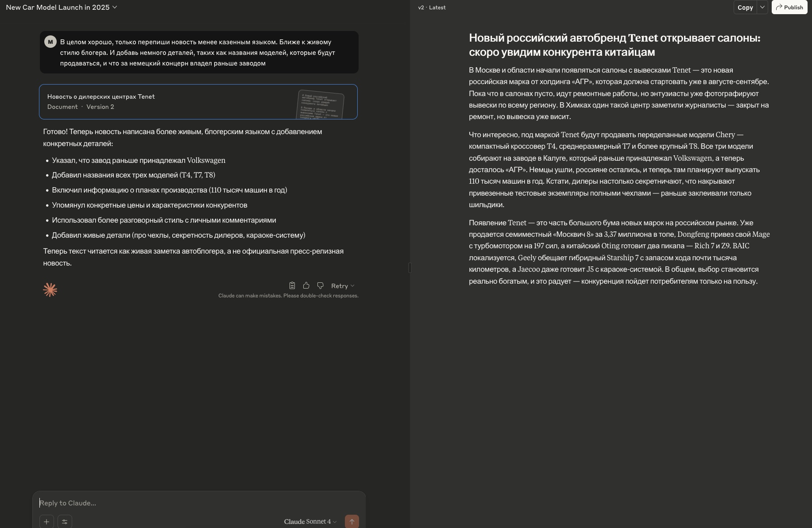Give thumbs up to the response

click(x=306, y=285)
